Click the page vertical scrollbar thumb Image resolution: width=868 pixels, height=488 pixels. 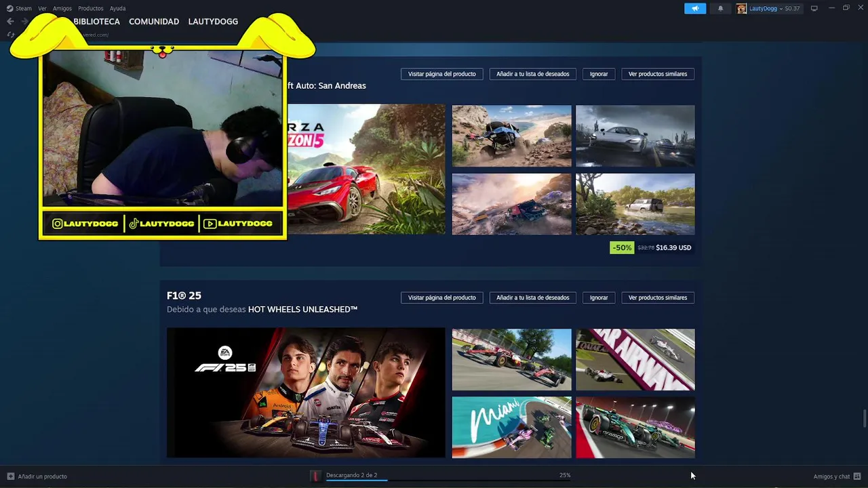(x=865, y=418)
